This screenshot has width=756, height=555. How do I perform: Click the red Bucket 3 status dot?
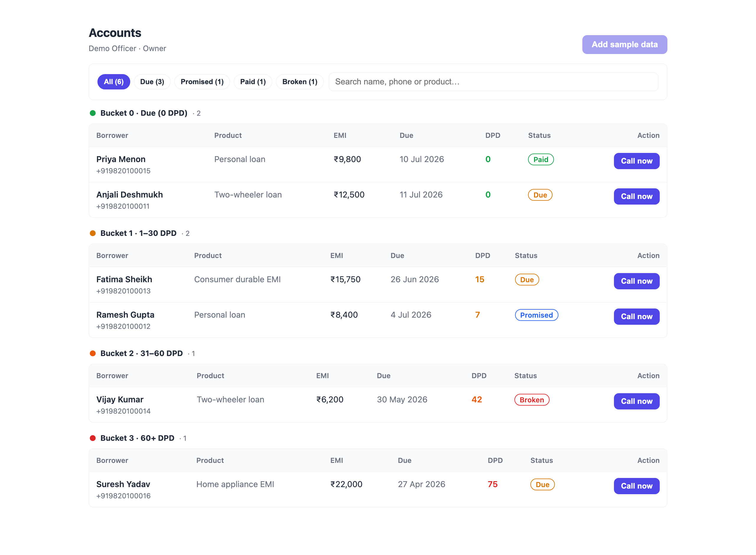click(x=93, y=438)
